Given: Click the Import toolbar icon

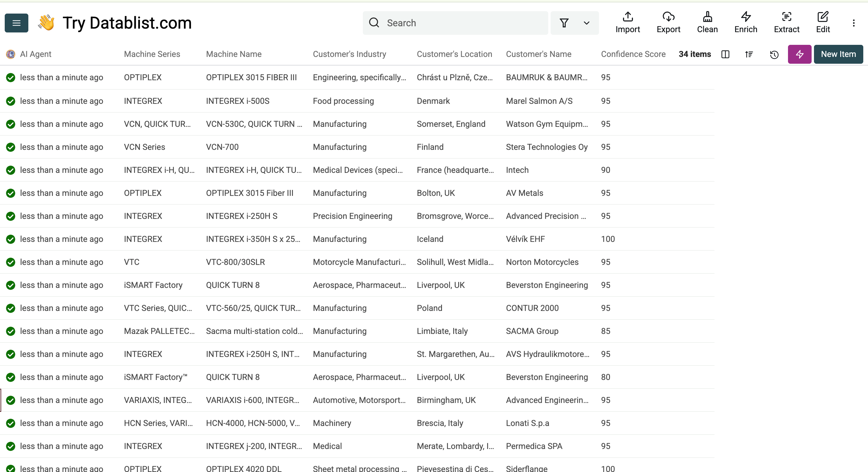Looking at the screenshot, I should point(627,22).
